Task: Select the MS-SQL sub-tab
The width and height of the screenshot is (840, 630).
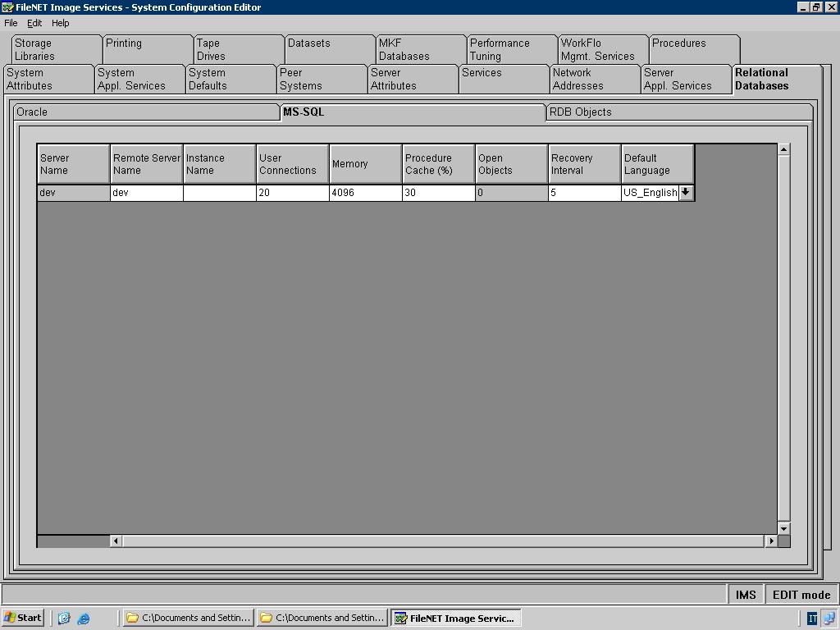Action: tap(413, 112)
